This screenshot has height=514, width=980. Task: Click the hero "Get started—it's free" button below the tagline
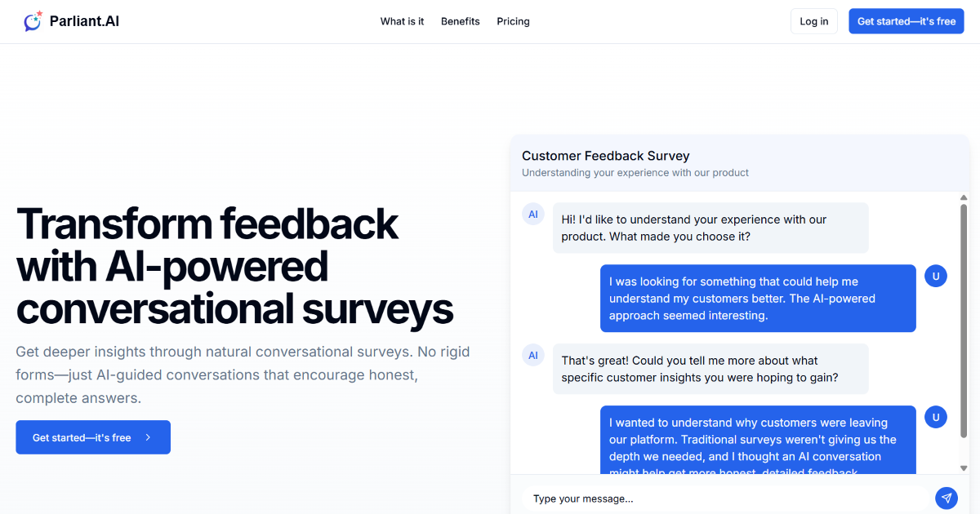(93, 437)
